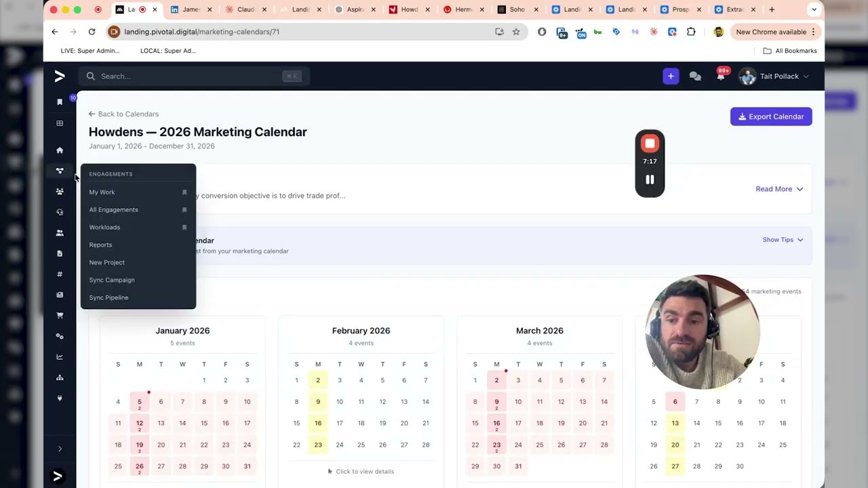Image resolution: width=868 pixels, height=488 pixels.
Task: Expand Show Tips panel
Action: pyautogui.click(x=783, y=240)
